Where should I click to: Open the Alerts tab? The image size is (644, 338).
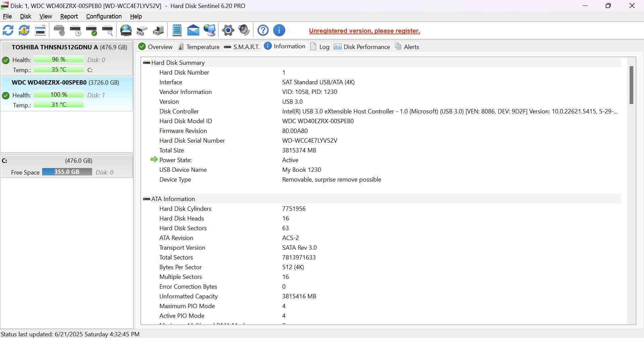[407, 47]
